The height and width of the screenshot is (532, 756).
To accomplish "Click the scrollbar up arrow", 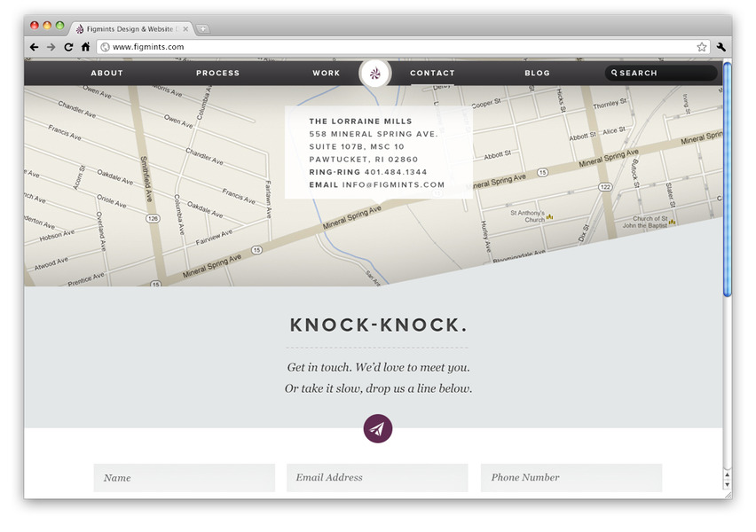I will pyautogui.click(x=727, y=475).
